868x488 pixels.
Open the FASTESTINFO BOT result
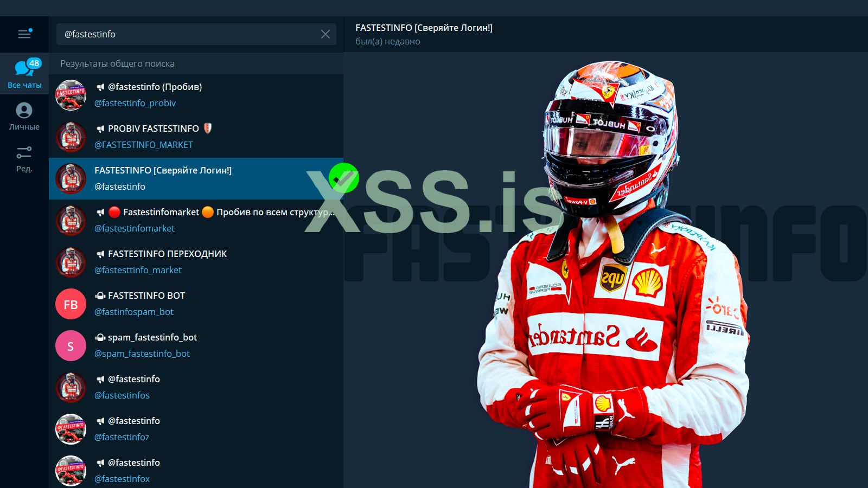pyautogui.click(x=196, y=304)
